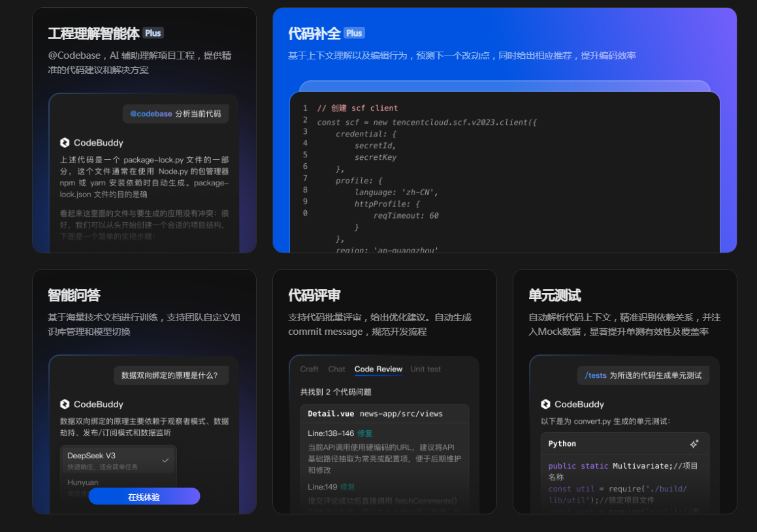
Task: Click the CodeBuddy logo in 单元测试 card
Action: 545,404
